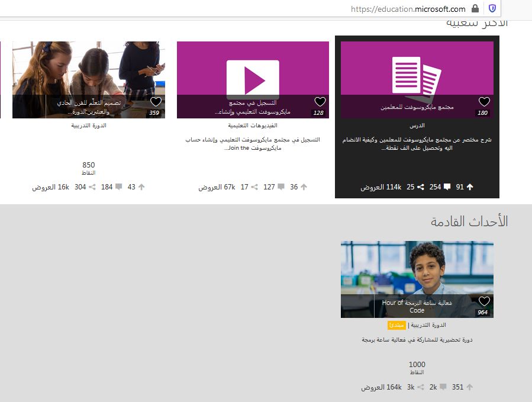Image resolution: width=532 pixels, height=402 pixels.
Task: Click the education.microsoft.com address bar URL
Action: click(x=408, y=9)
